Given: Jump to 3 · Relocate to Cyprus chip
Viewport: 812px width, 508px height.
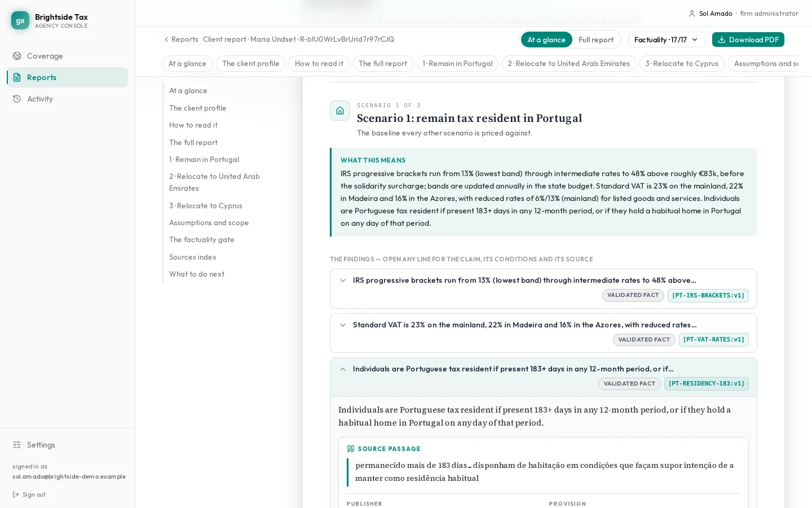Looking at the screenshot, I should 682,64.
